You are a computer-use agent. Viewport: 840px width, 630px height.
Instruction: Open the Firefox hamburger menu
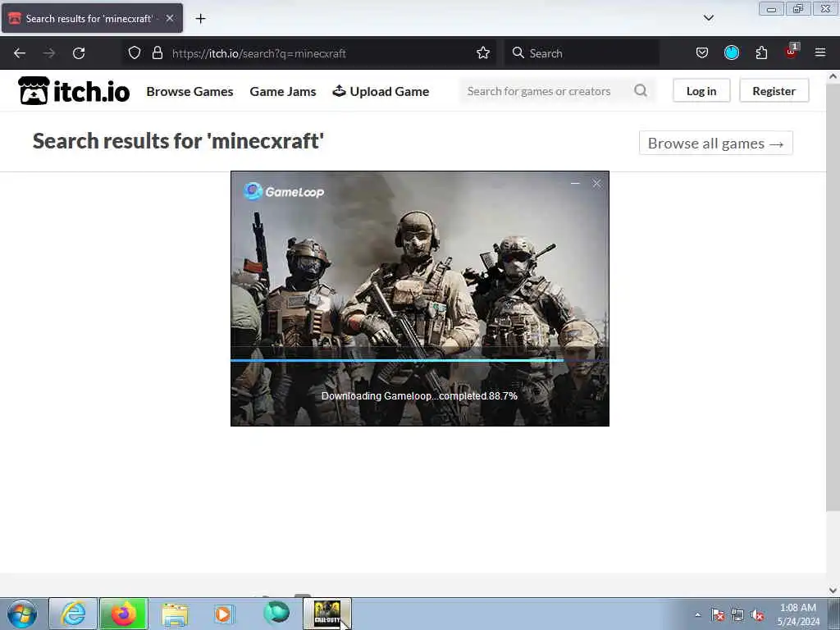pos(820,52)
